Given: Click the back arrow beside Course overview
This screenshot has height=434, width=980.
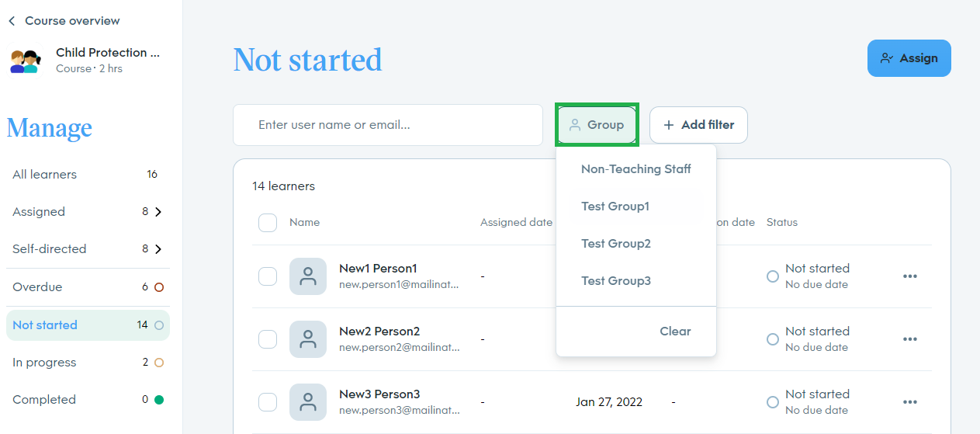Looking at the screenshot, I should 12,21.
